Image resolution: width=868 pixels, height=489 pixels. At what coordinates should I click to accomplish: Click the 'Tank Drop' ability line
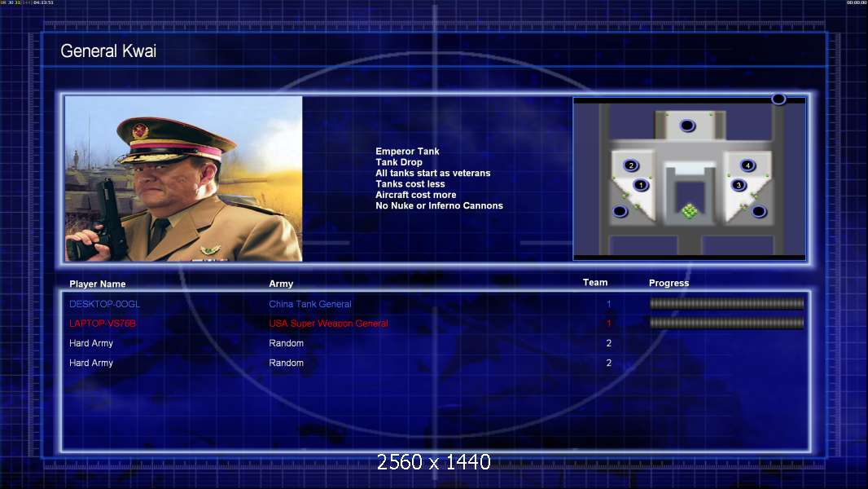399,162
